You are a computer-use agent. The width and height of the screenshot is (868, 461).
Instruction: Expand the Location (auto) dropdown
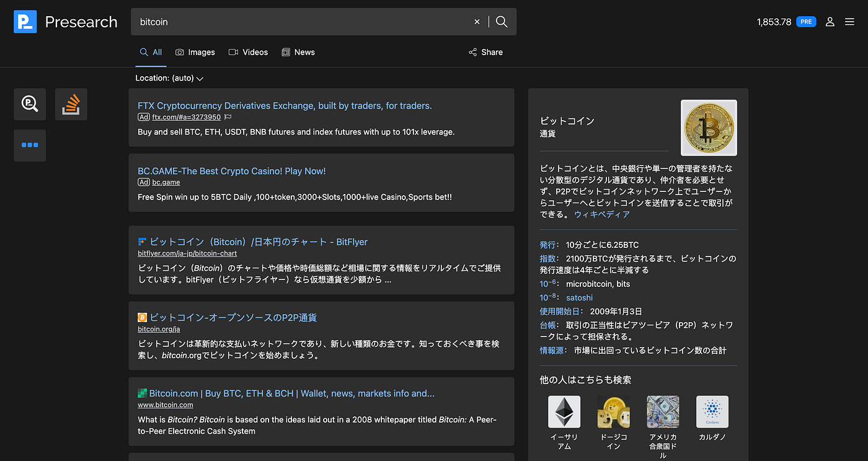coord(169,78)
